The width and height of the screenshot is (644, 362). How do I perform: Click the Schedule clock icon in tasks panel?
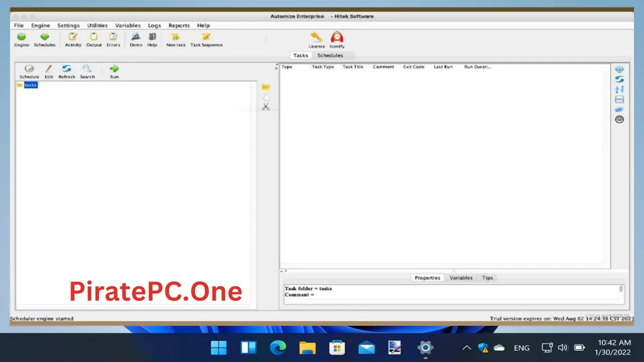click(x=29, y=69)
